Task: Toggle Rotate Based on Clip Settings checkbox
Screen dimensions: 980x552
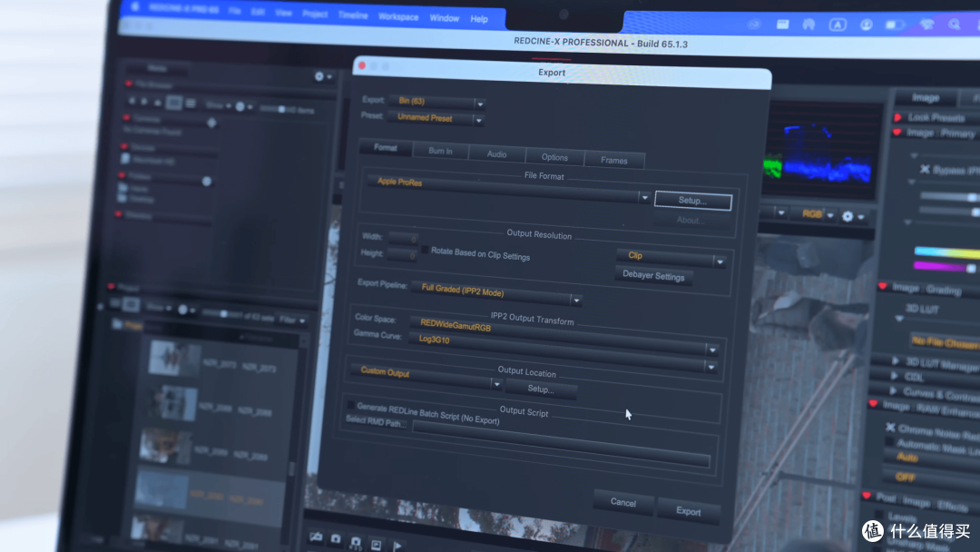Action: click(425, 250)
